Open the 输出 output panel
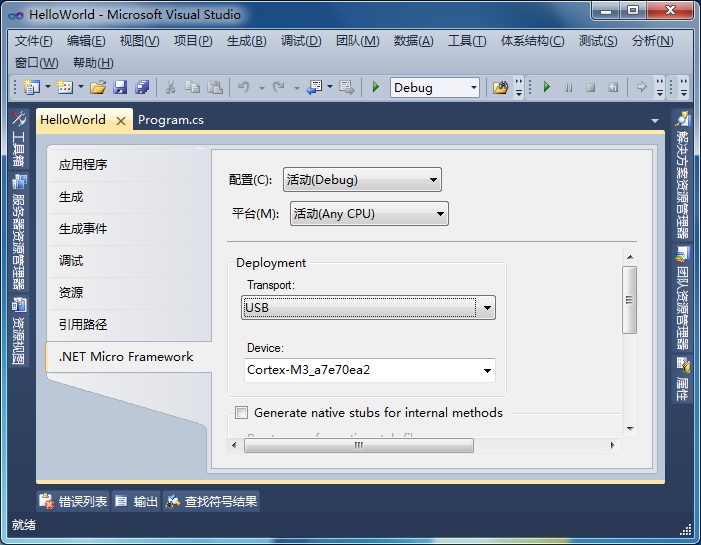This screenshot has width=701, height=545. coord(136,502)
